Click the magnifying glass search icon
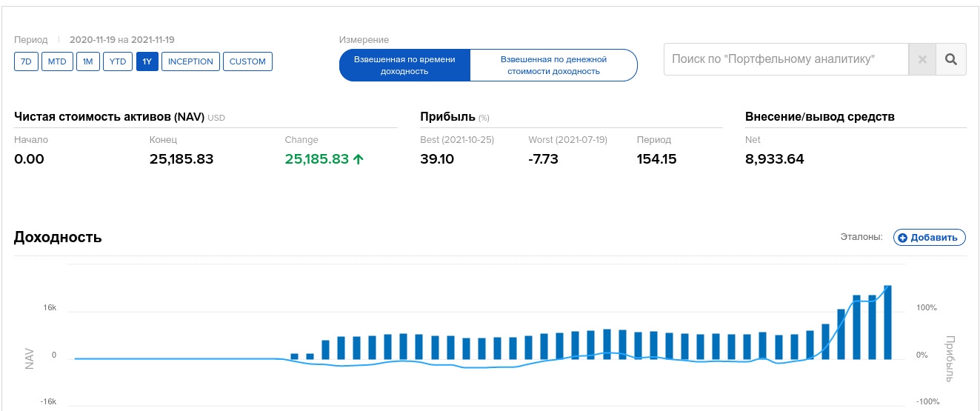The height and width of the screenshot is (411, 980). pos(951,59)
